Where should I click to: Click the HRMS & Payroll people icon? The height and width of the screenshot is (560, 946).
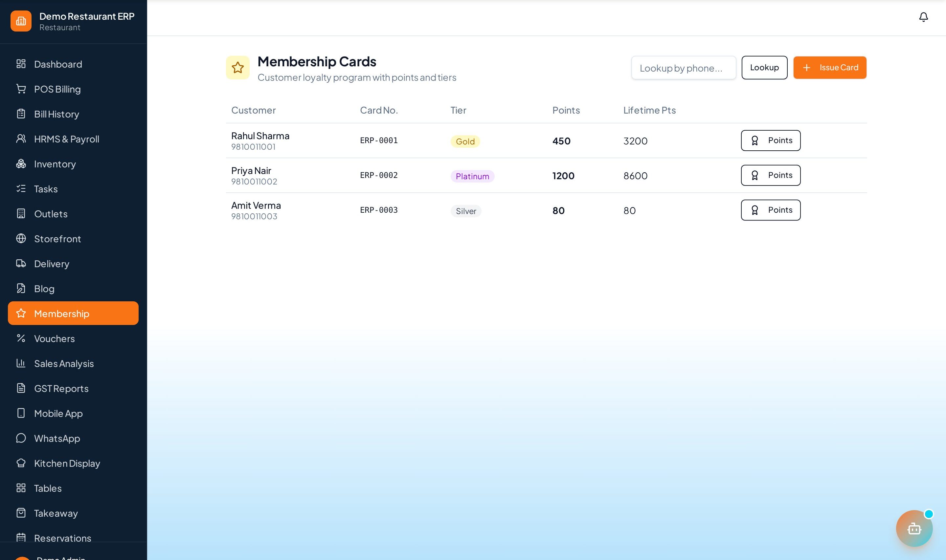point(21,139)
